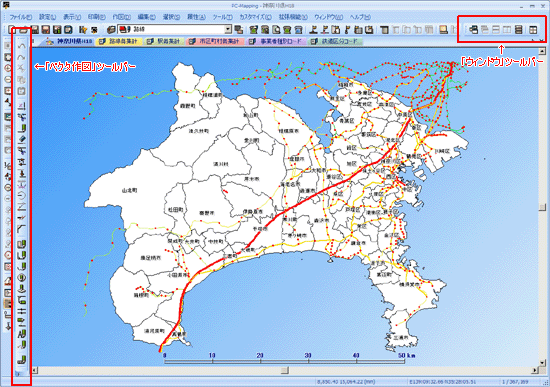Click the horizontal scrollbar left arrow
The image size is (550, 387).
pos(35,370)
